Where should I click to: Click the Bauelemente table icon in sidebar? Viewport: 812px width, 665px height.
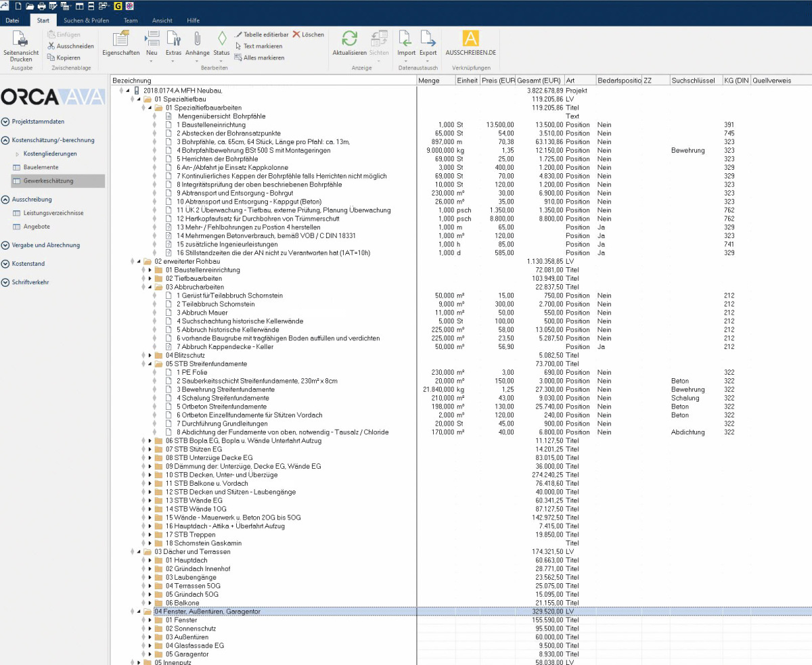coord(18,167)
